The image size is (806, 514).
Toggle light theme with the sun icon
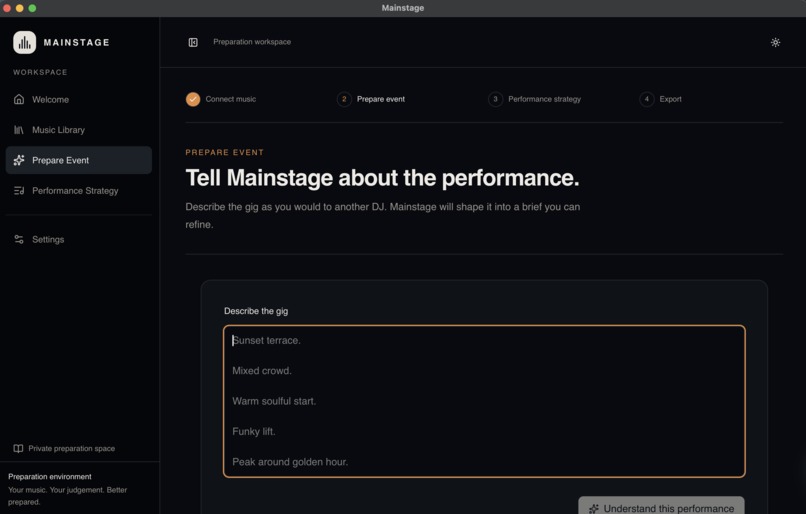pos(775,42)
